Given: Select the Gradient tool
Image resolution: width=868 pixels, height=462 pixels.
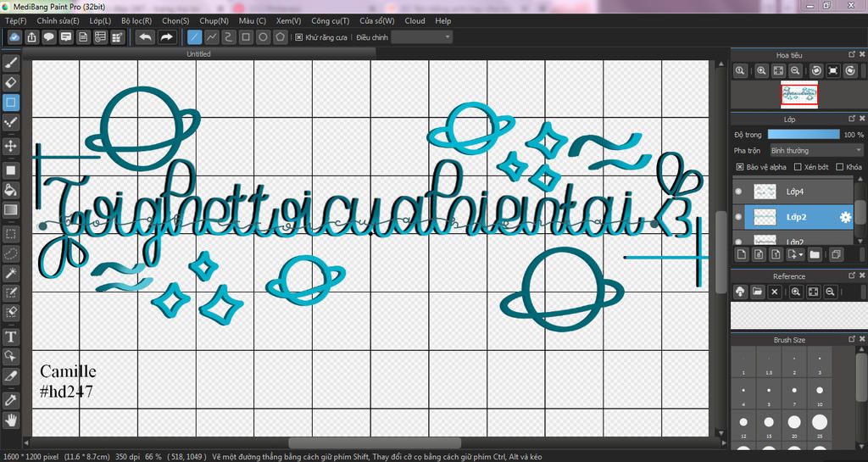Looking at the screenshot, I should coord(10,209).
